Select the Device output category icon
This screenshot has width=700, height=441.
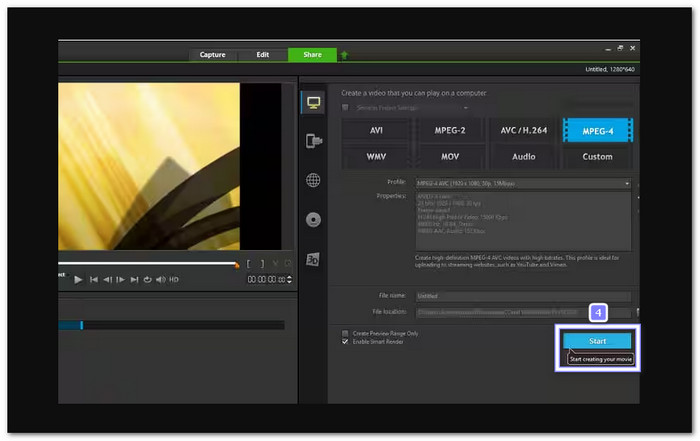point(313,141)
